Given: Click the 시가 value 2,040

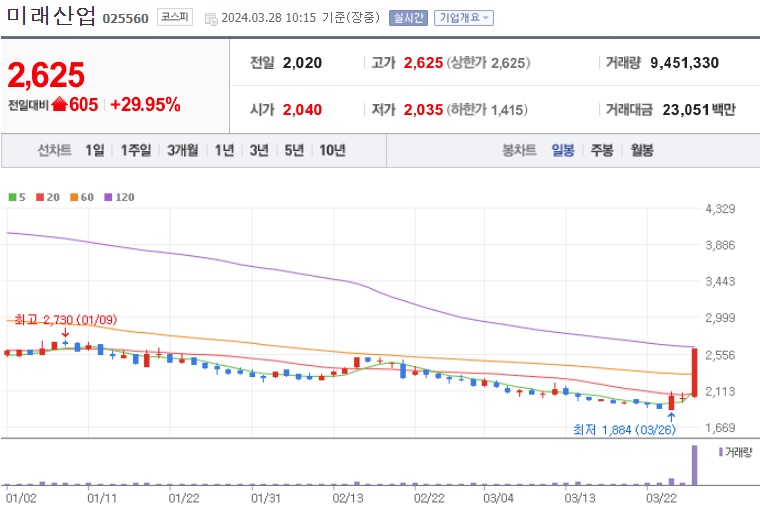Looking at the screenshot, I should [x=302, y=110].
